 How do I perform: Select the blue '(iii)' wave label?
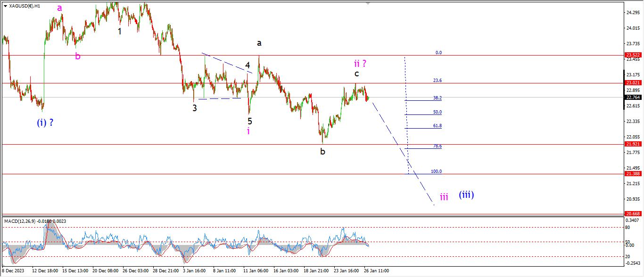pos(466,195)
